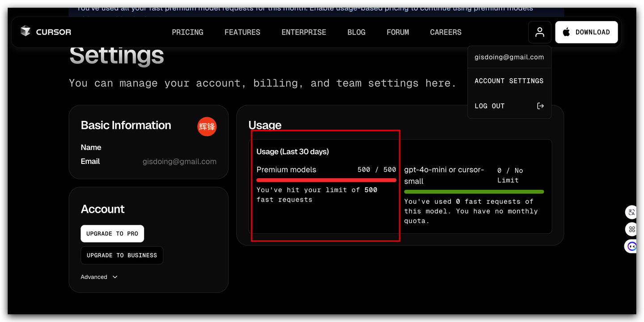Image resolution: width=644 pixels, height=322 pixels.
Task: Open the Enterprise nav item
Action: point(304,32)
